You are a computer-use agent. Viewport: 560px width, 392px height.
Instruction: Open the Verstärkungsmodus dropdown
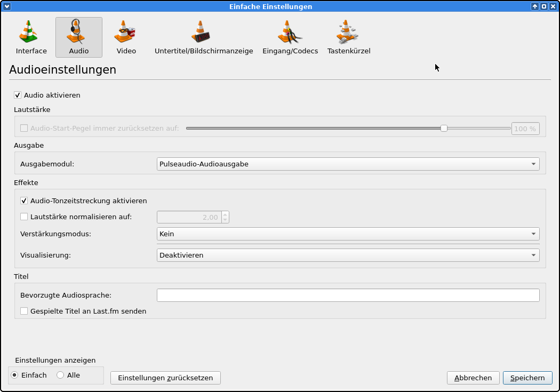coord(348,234)
